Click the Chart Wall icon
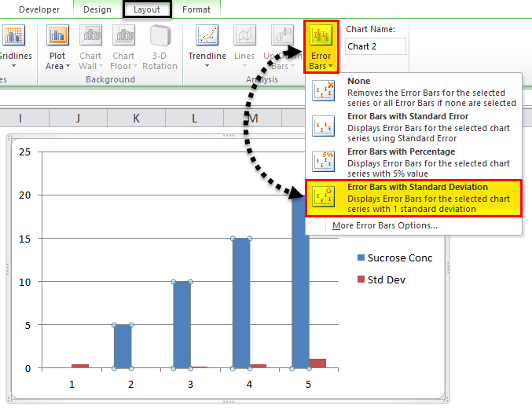The height and width of the screenshot is (409, 532). [x=90, y=35]
